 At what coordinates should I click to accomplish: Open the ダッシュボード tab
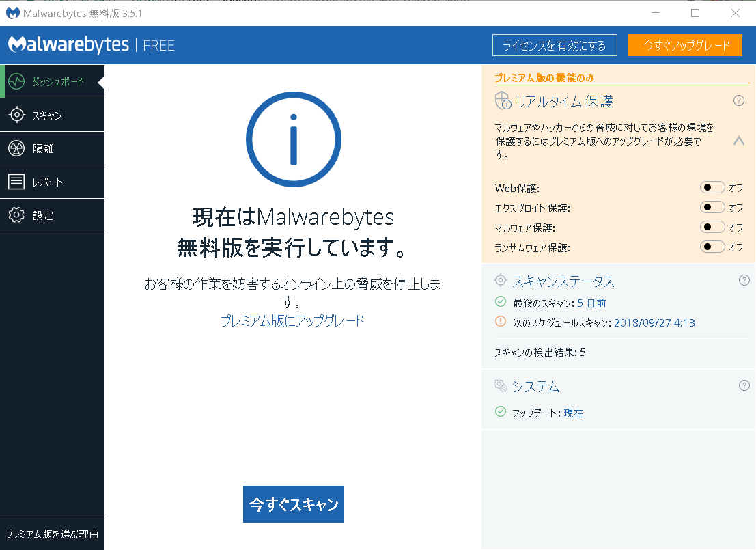[52, 81]
